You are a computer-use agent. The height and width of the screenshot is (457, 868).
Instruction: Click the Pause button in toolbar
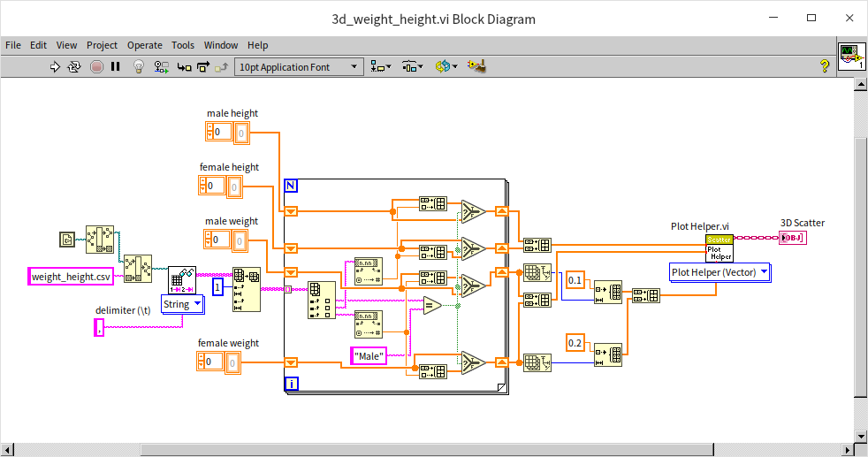[x=116, y=66]
